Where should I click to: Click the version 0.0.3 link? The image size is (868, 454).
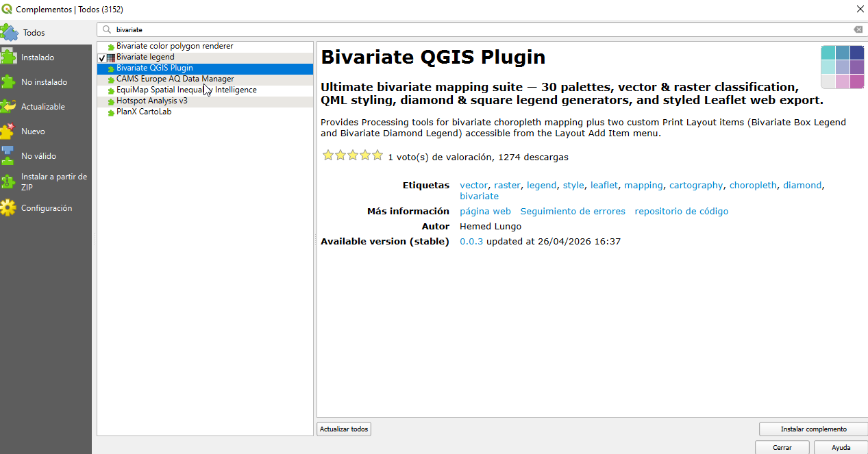tap(471, 242)
